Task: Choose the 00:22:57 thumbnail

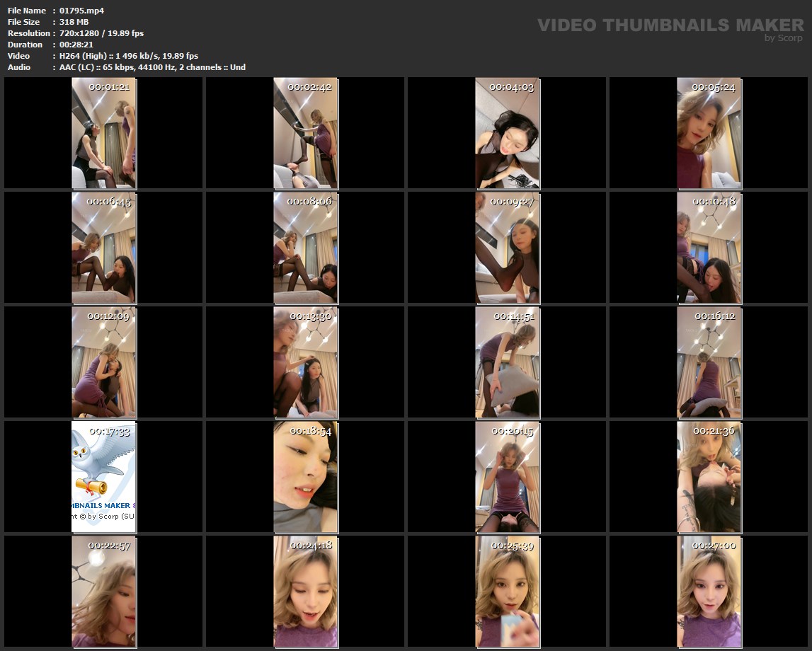Action: coord(104,592)
